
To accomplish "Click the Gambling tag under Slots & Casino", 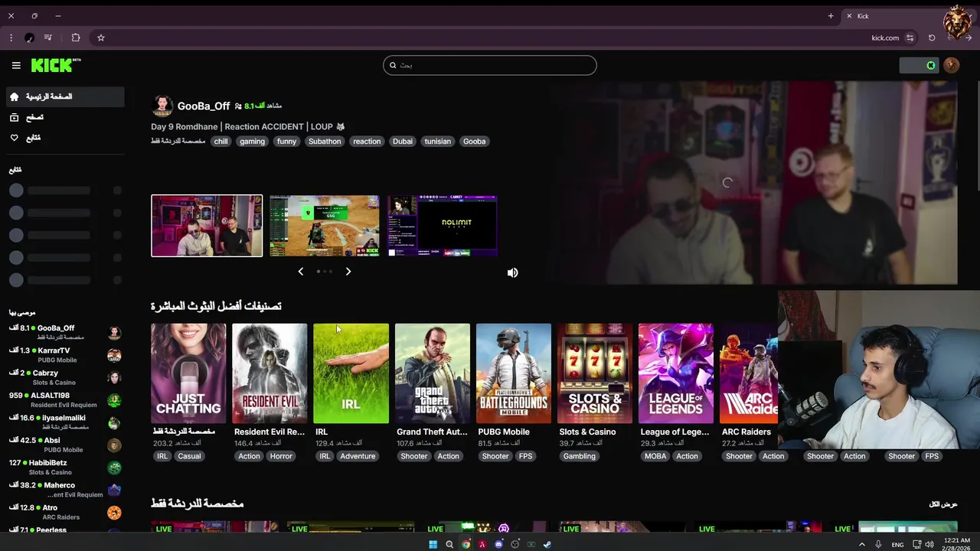I will click(580, 456).
